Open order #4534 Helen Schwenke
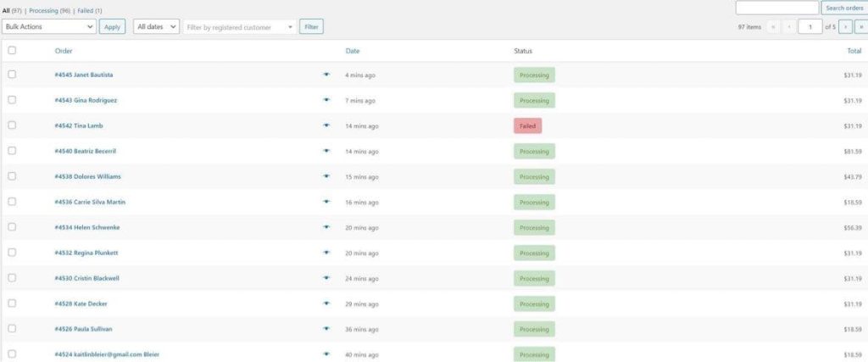The height and width of the screenshot is (362, 868). (x=87, y=227)
